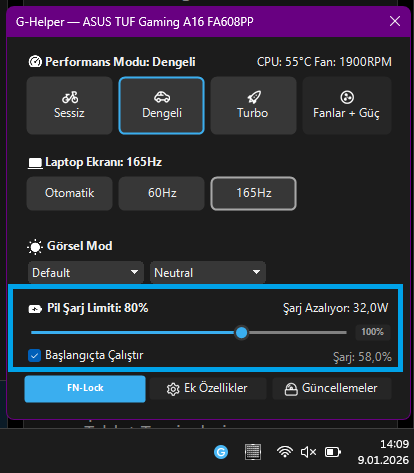Select the Sessiz bicycle mode
This screenshot has width=414, height=473.
point(69,105)
